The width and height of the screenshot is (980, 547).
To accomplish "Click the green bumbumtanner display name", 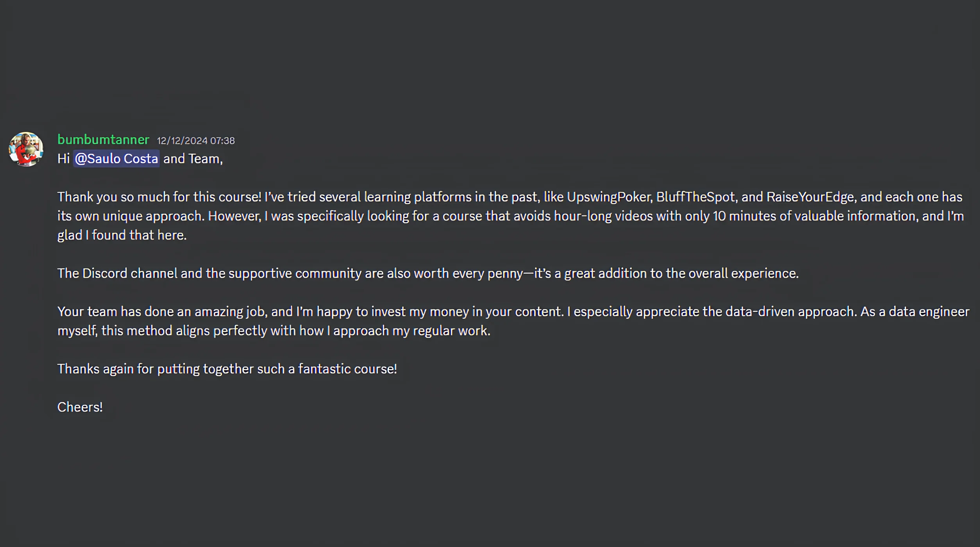I will [x=103, y=139].
